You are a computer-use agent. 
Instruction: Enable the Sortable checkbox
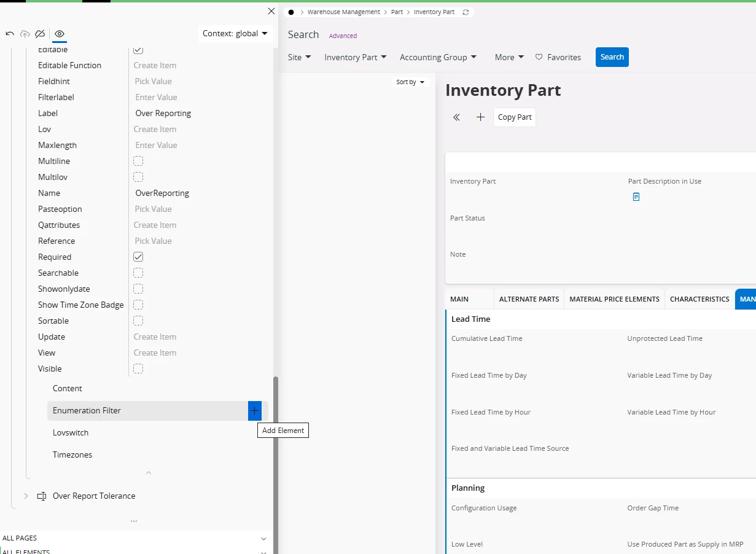(x=138, y=321)
